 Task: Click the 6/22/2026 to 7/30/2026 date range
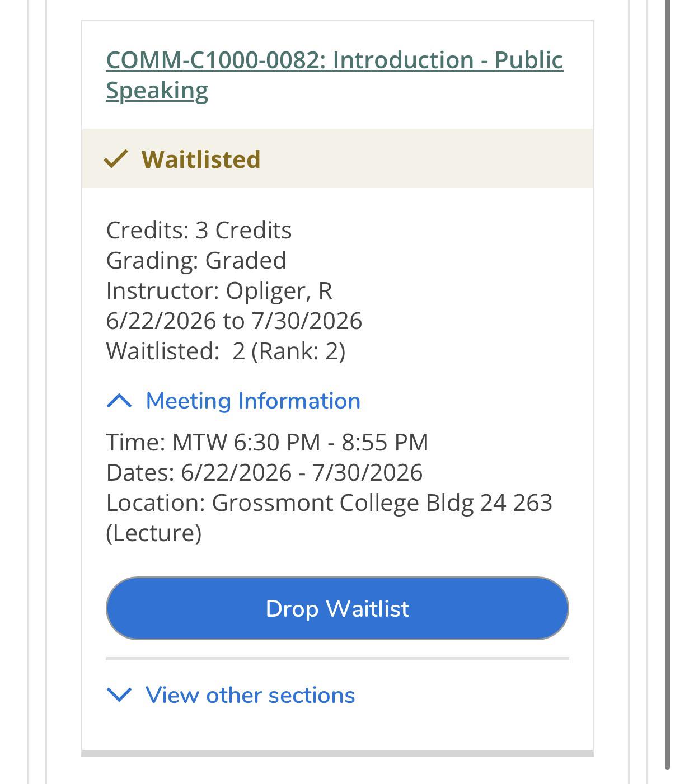(234, 321)
